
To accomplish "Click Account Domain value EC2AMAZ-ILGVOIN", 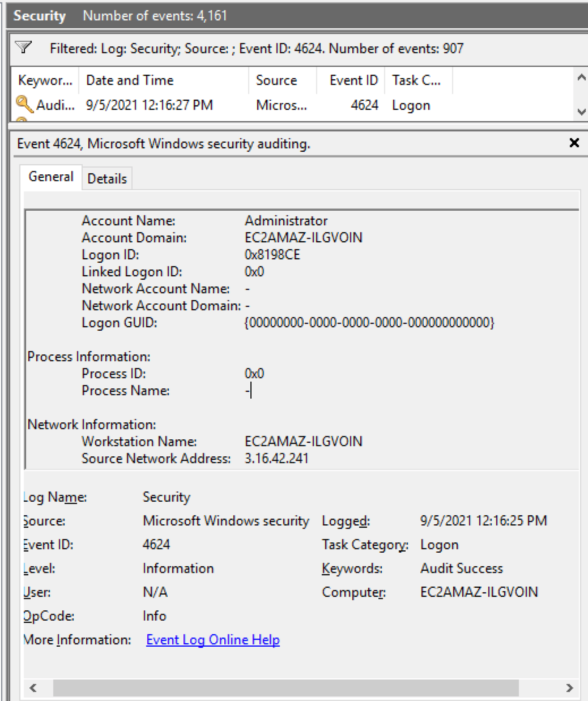I will point(304,238).
